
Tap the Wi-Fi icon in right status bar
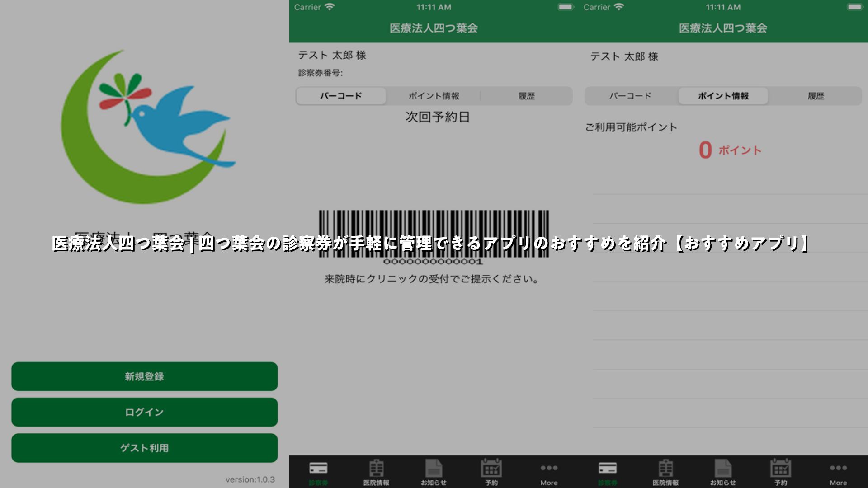click(619, 7)
